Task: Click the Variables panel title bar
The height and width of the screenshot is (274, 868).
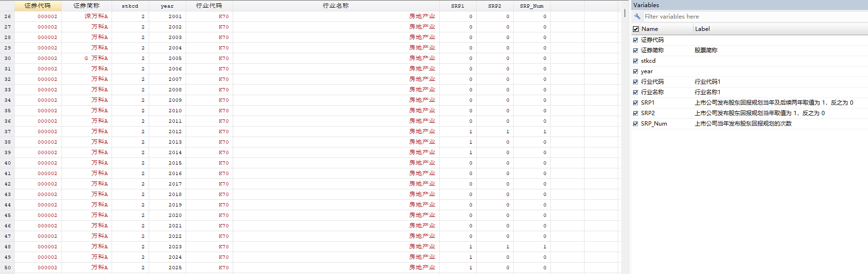Action: pyautogui.click(x=749, y=5)
